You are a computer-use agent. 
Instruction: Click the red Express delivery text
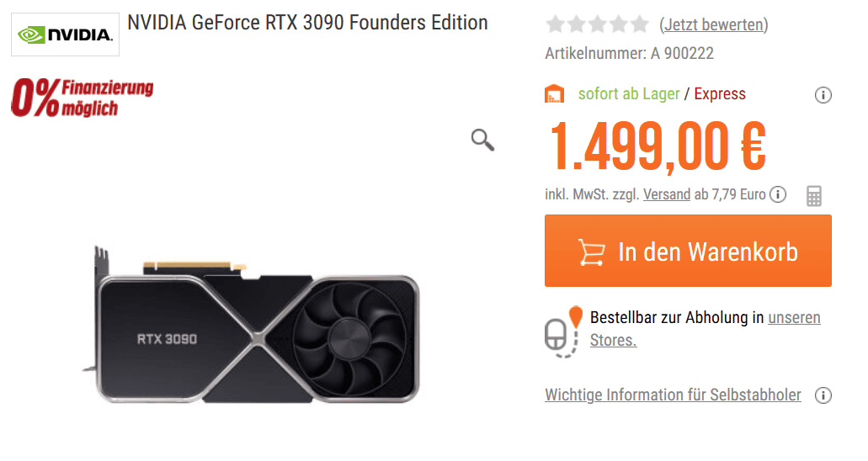pyautogui.click(x=720, y=93)
